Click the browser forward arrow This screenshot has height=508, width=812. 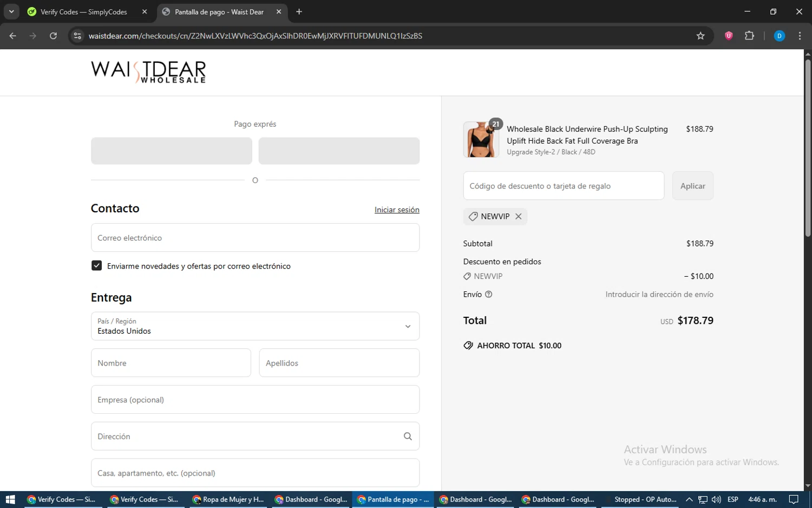tap(33, 36)
